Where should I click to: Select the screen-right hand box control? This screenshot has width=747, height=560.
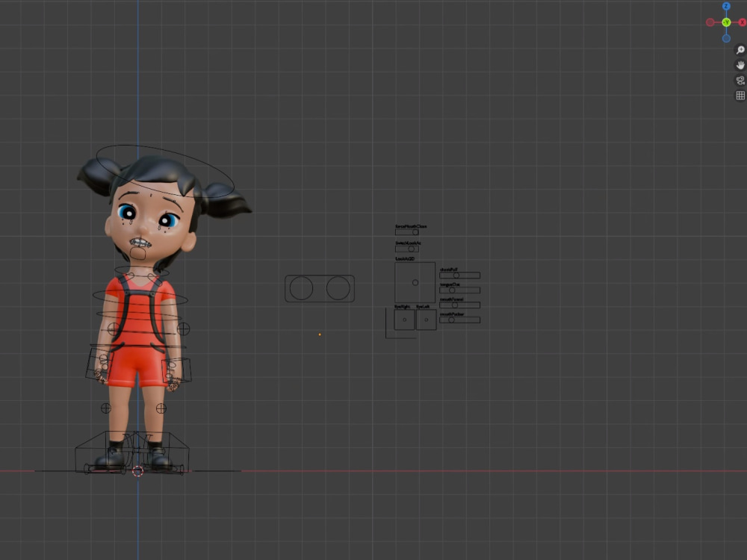coord(177,370)
